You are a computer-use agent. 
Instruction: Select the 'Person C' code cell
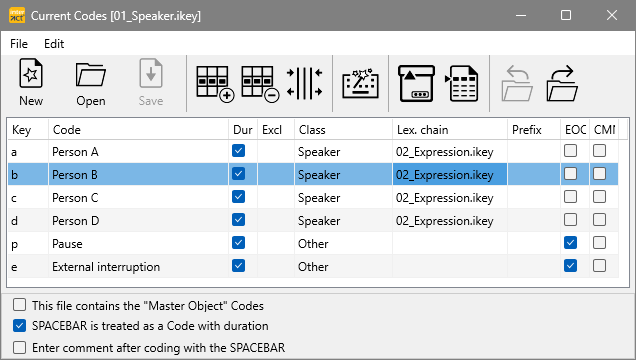[138, 198]
